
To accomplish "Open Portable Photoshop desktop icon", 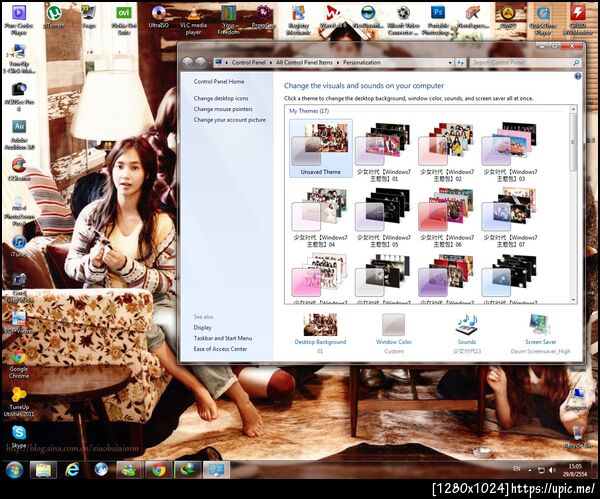I will point(438,21).
